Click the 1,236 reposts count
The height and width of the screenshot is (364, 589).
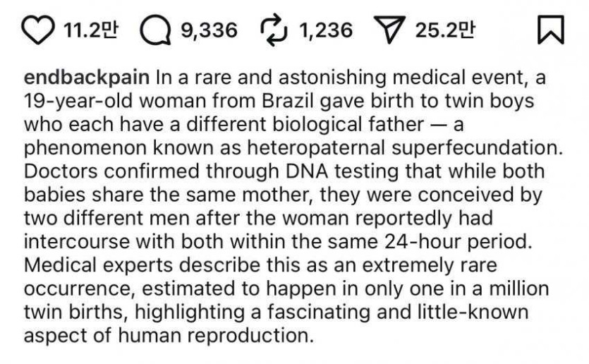pos(325,30)
